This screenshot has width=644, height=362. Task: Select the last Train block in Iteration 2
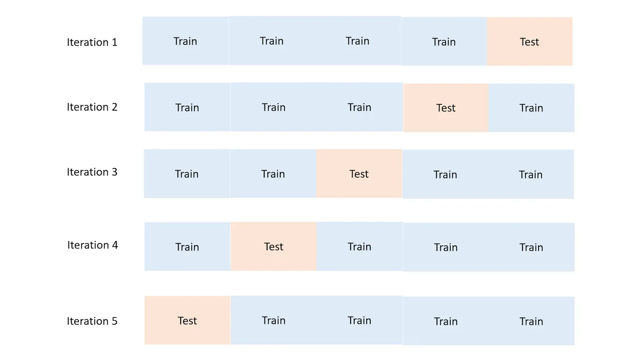531,108
